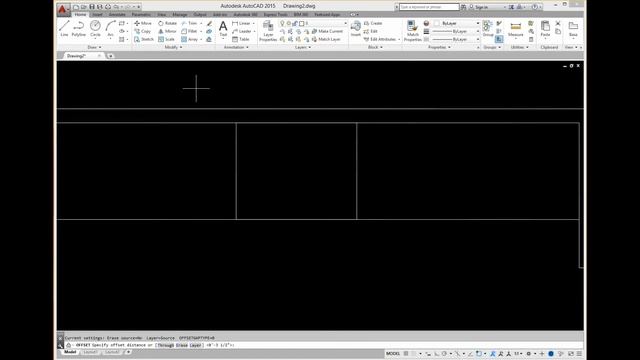Expand the Annotation panel

tap(236, 47)
